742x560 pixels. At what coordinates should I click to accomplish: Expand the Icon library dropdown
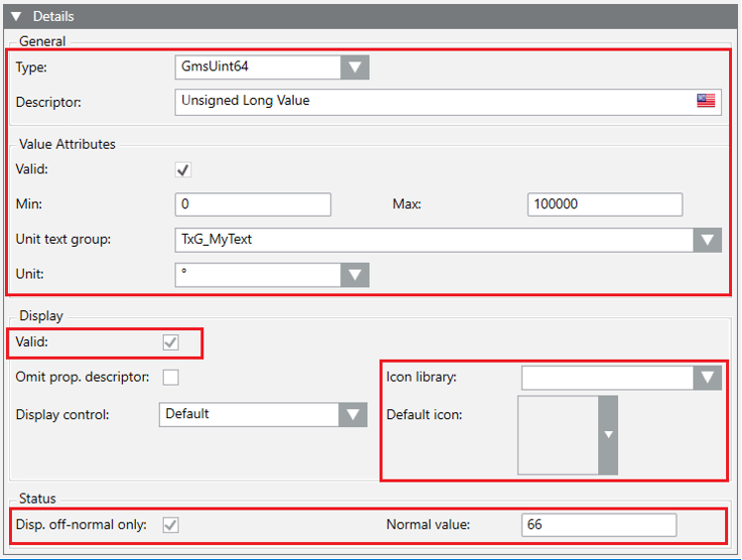pyautogui.click(x=706, y=378)
